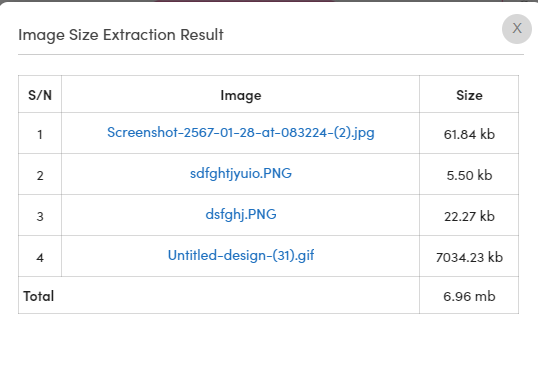
Task: Select the 22.27 kb size cell
Action: point(469,216)
